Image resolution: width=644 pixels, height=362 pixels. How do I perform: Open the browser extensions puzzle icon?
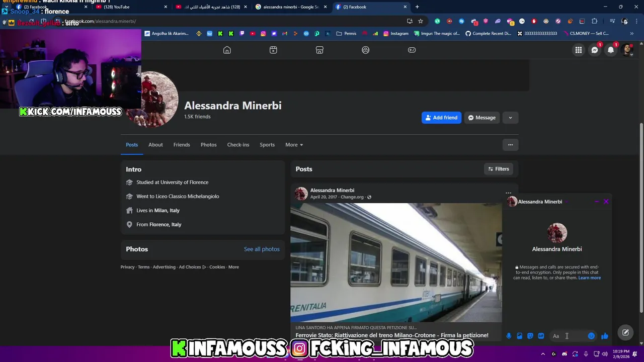(595, 21)
